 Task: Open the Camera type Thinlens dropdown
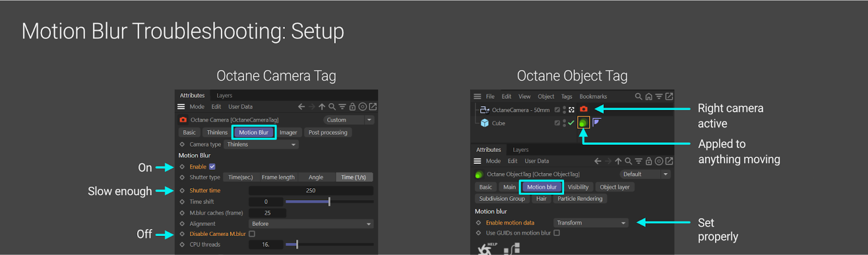tap(261, 144)
